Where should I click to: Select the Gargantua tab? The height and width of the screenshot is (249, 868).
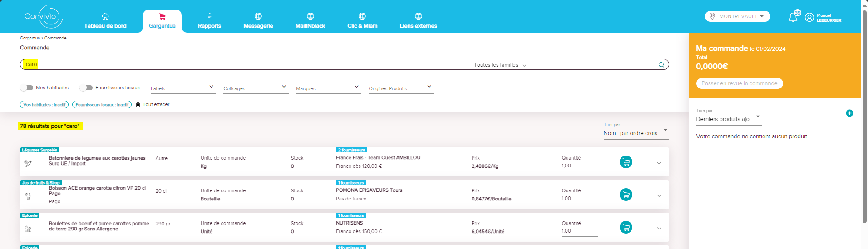coord(162,21)
